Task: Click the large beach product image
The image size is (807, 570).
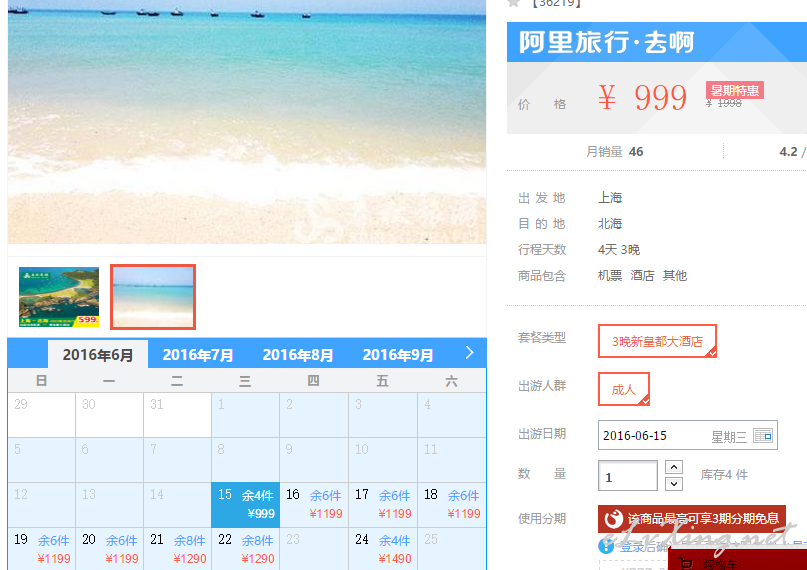Action: point(247,121)
